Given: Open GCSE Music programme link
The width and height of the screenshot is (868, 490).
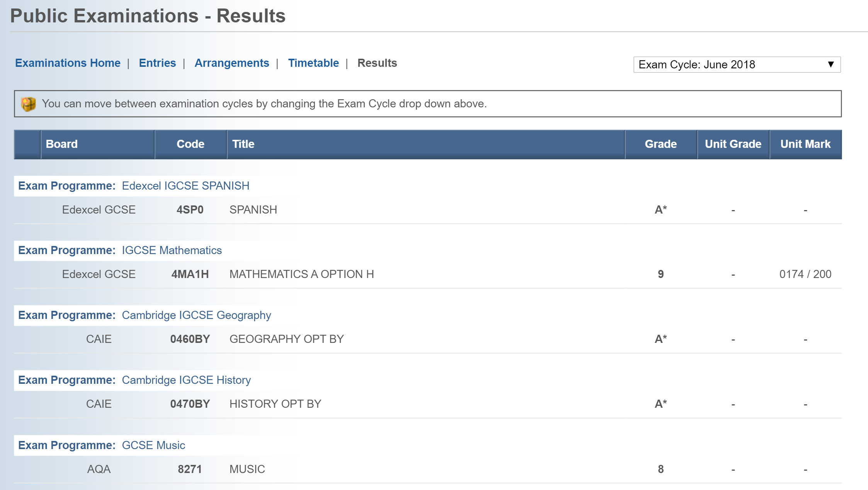Looking at the screenshot, I should click(153, 445).
